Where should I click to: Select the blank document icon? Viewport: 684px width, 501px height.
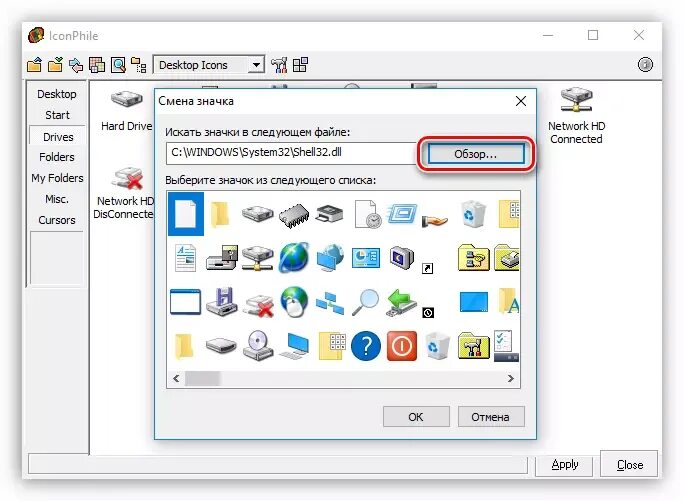click(x=186, y=214)
